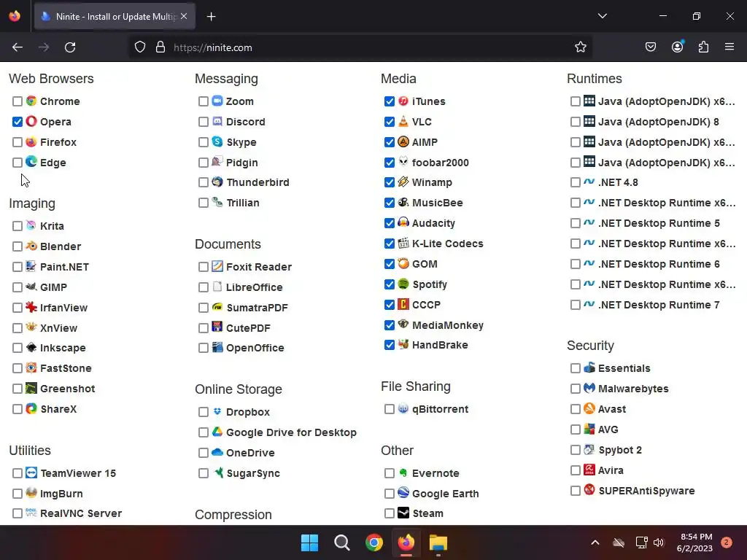Click the K-Lite Codecs label
Screen dimensions: 747x560
(448, 244)
